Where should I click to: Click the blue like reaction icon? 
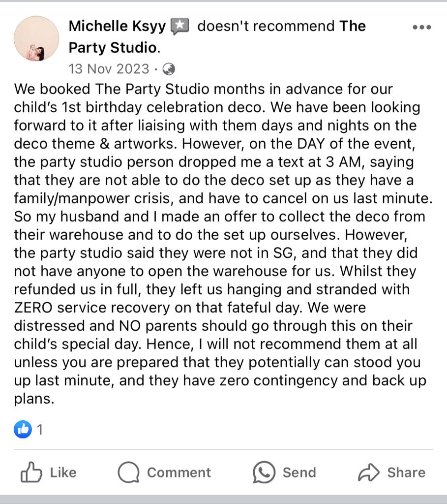[x=23, y=430]
